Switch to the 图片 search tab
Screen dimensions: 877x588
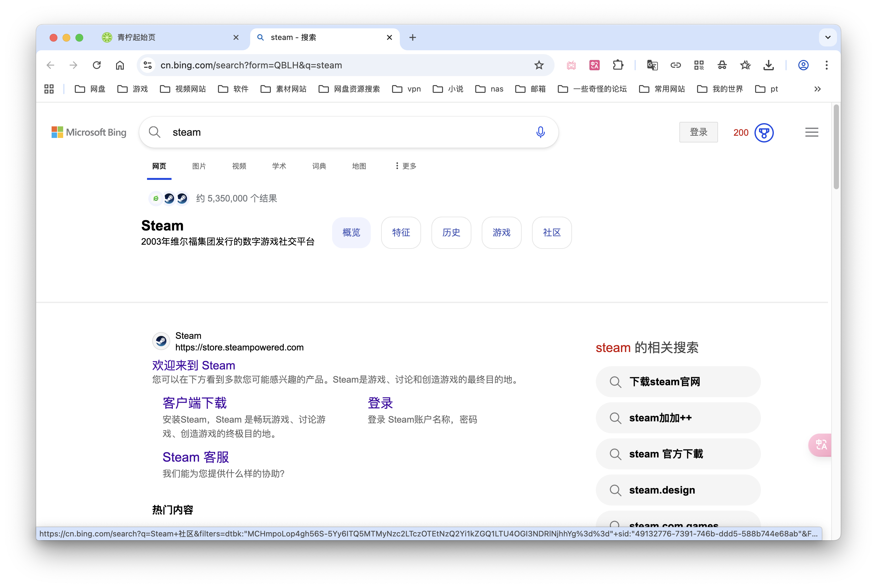tap(199, 166)
